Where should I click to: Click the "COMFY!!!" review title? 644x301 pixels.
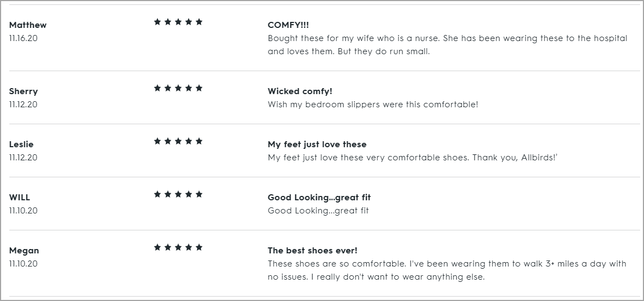tap(289, 25)
